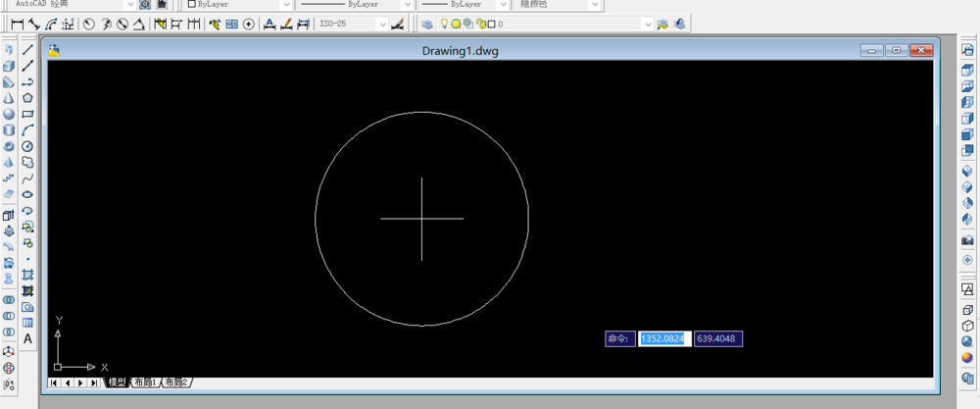The height and width of the screenshot is (409, 980).
Task: Select the Line drawing tool
Action: [27, 50]
